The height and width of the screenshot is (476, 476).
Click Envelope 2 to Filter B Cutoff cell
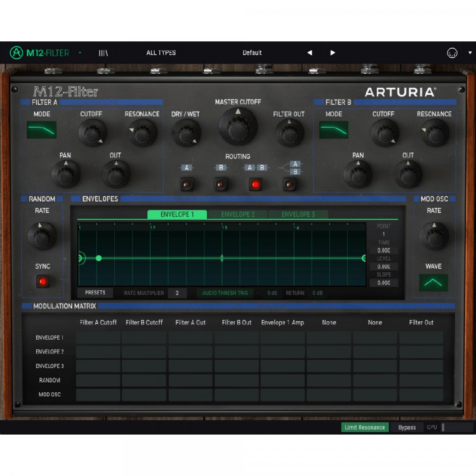[x=144, y=352]
